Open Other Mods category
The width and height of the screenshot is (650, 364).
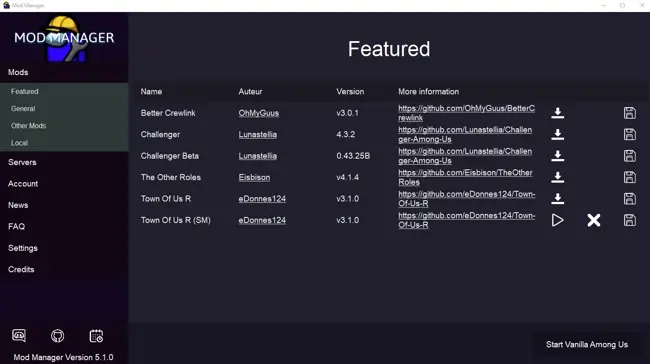[28, 126]
